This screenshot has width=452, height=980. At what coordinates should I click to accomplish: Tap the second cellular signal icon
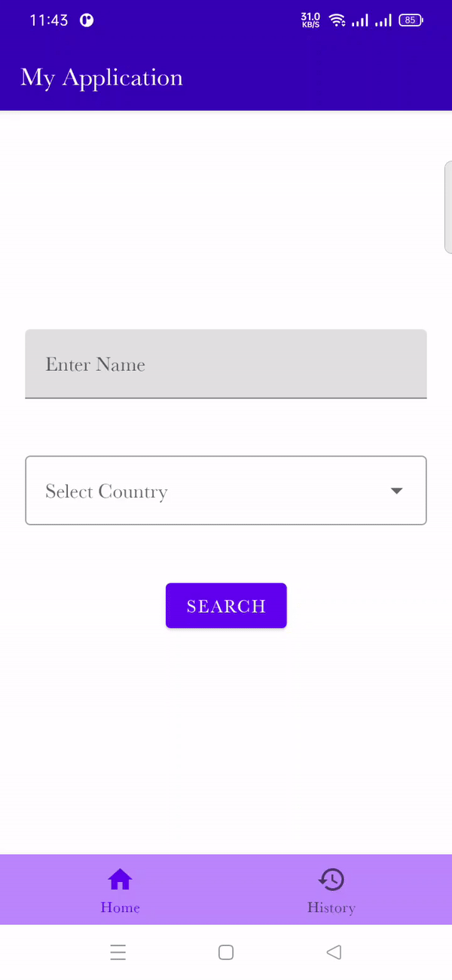coord(383,20)
